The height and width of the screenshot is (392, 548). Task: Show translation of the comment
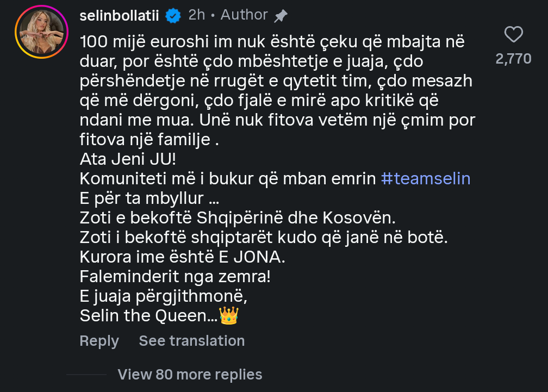point(191,341)
